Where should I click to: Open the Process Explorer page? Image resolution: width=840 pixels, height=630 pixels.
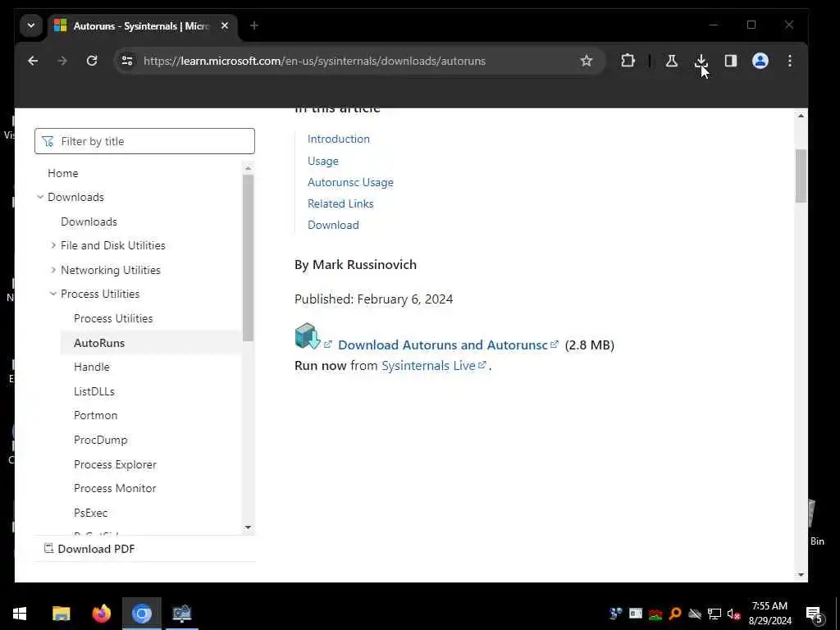(x=115, y=464)
